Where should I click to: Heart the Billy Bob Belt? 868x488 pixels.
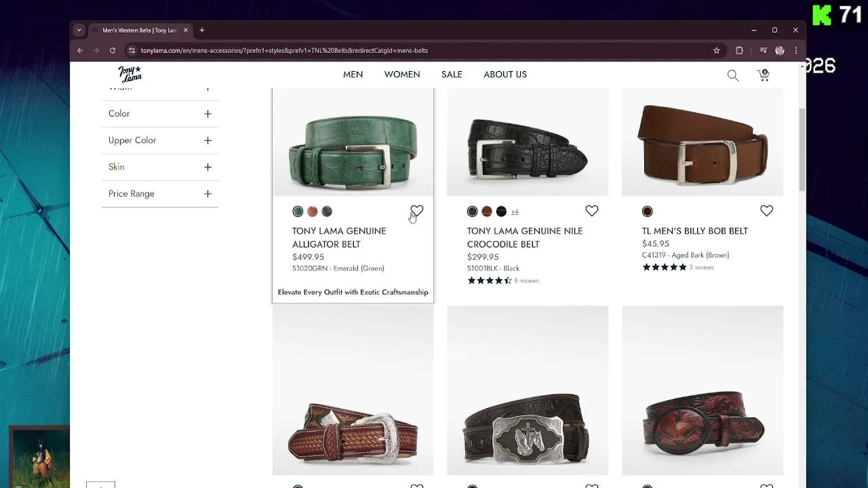[x=766, y=211]
